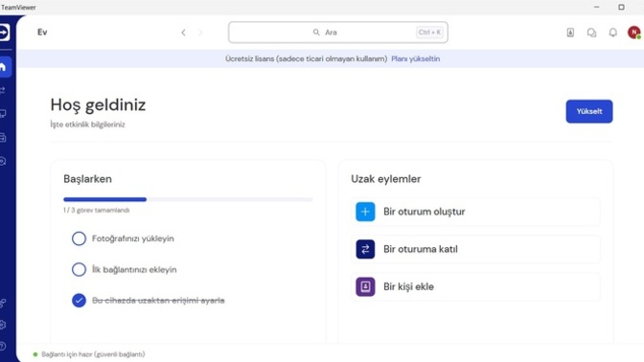Click the 1 / 3 görev tamamlandı text

[96, 210]
